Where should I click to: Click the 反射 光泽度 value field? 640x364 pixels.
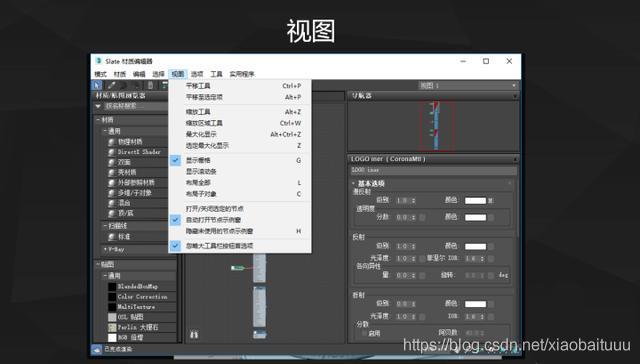405,259
